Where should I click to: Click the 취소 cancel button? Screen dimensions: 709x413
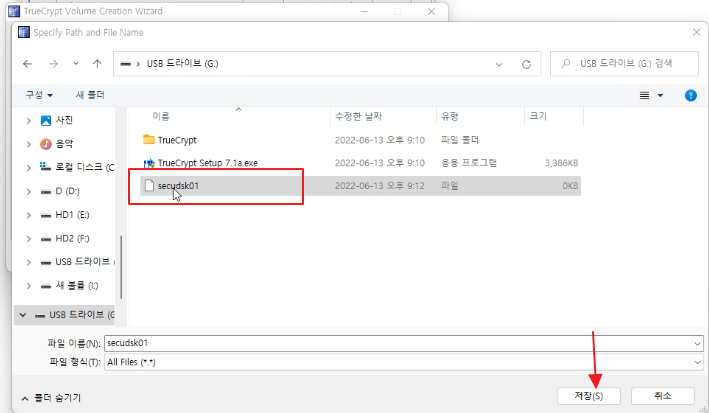click(x=663, y=396)
